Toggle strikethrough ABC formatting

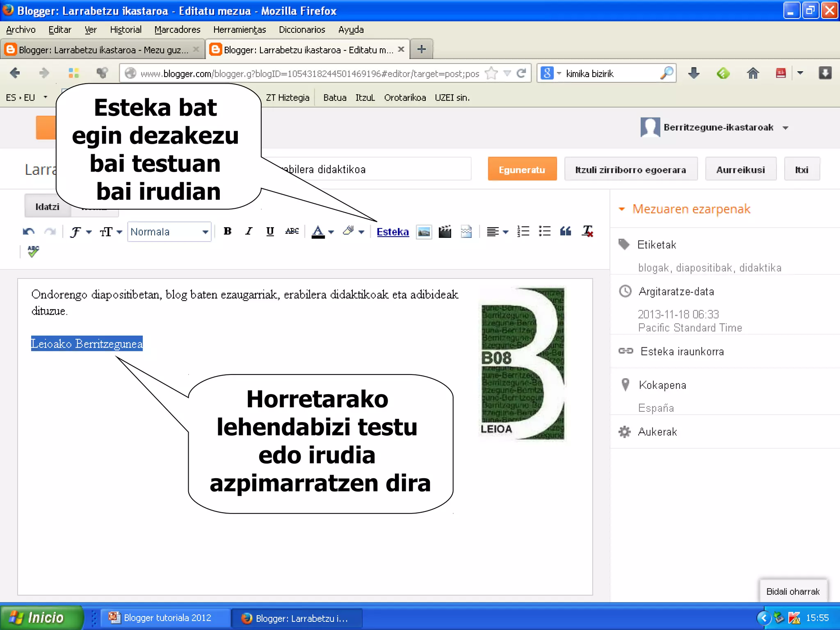coord(292,231)
